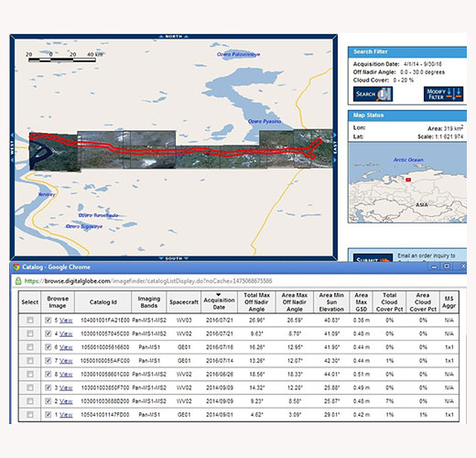Click the Total Max Off Nadir Angle header
The height and width of the screenshot is (458, 476).
point(256,302)
